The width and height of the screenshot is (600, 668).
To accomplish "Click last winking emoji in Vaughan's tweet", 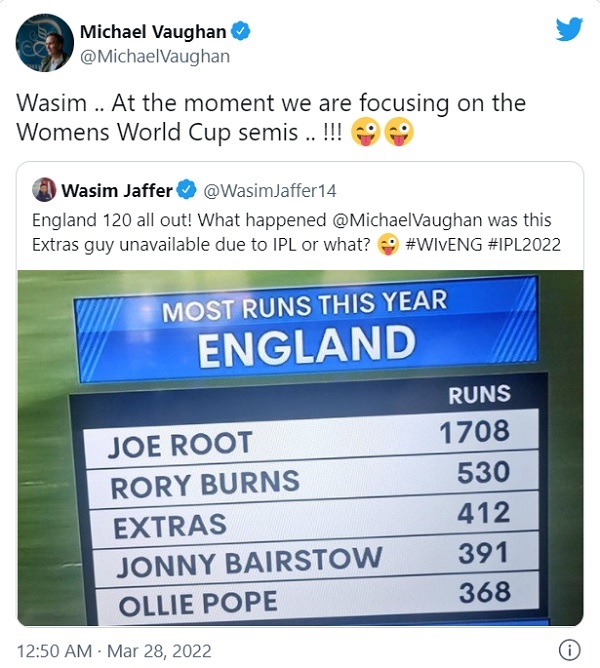I will pyautogui.click(x=401, y=133).
